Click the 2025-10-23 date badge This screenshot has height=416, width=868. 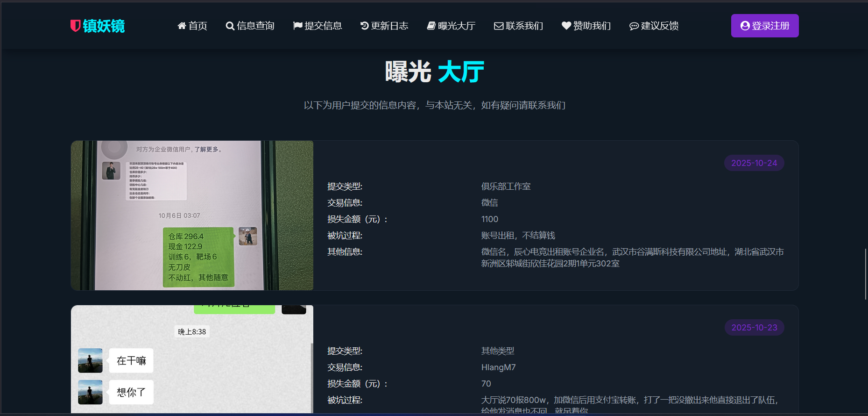point(754,328)
